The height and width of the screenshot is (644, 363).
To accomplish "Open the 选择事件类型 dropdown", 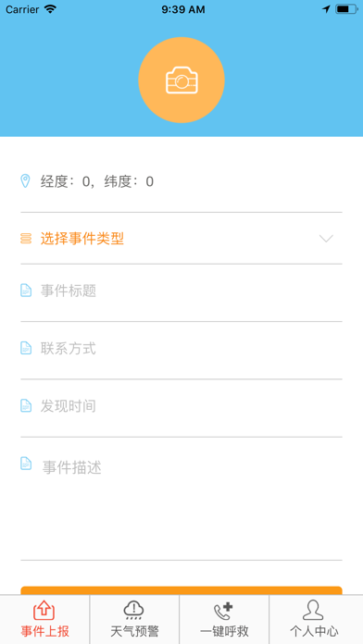I will (x=181, y=239).
